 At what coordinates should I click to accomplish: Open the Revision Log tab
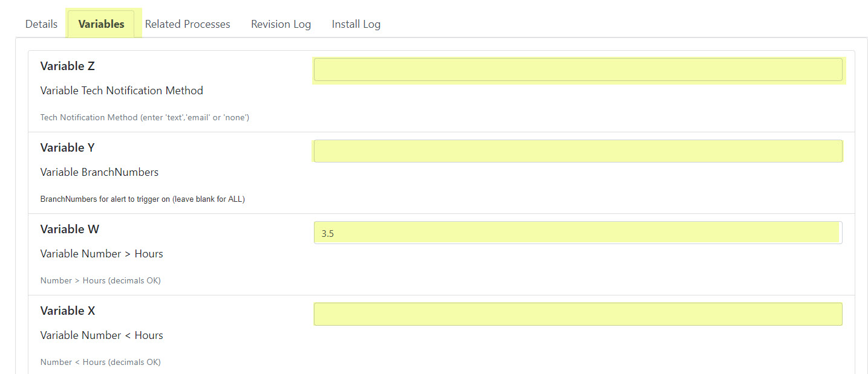pyautogui.click(x=281, y=24)
